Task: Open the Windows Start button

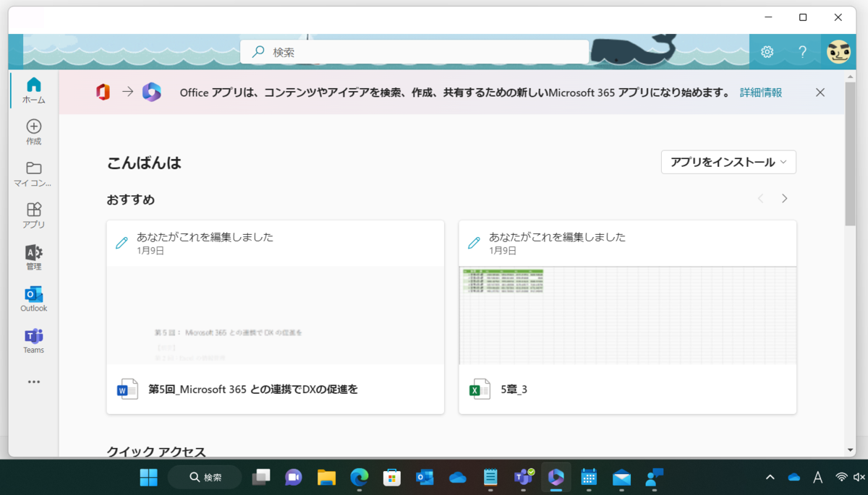Action: [x=149, y=477]
